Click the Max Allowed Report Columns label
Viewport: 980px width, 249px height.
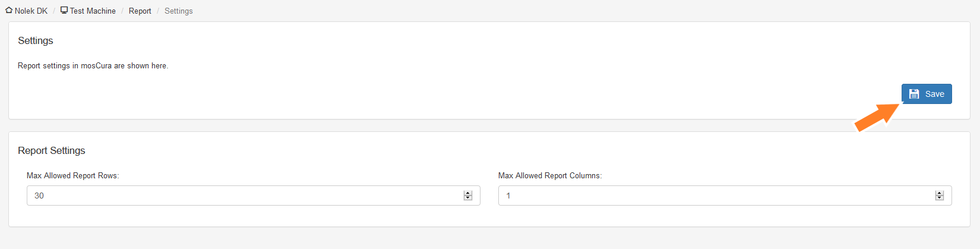(x=550, y=176)
